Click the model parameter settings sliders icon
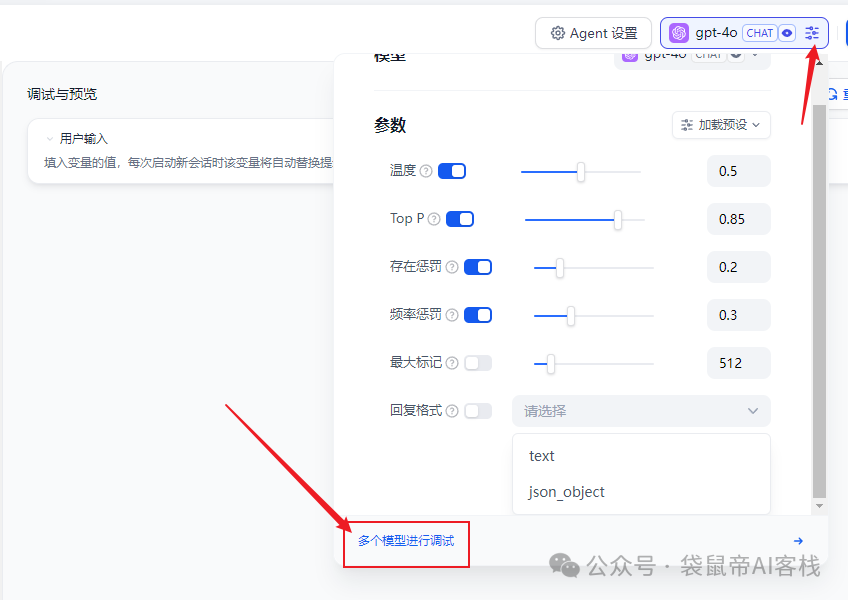 812,33
